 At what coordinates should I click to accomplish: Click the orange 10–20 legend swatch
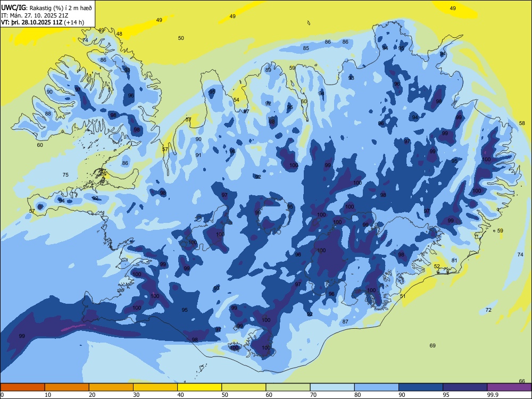point(67,387)
